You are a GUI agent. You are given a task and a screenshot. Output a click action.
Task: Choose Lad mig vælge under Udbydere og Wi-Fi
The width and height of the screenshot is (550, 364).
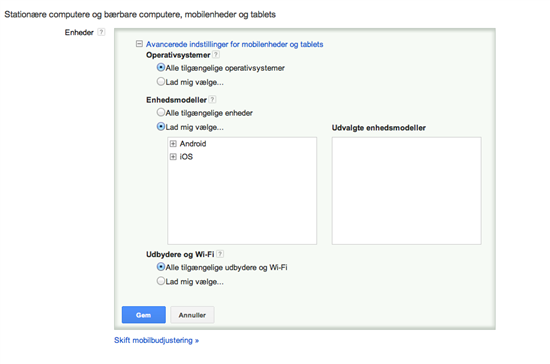pyautogui.click(x=161, y=281)
